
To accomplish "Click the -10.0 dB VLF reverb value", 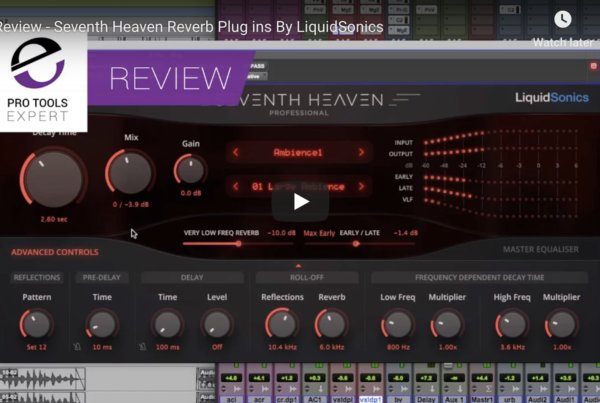I will click(x=281, y=233).
